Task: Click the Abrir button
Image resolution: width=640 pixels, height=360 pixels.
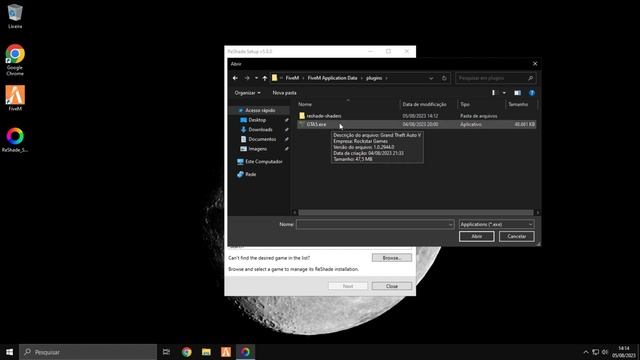Action: pyautogui.click(x=476, y=236)
